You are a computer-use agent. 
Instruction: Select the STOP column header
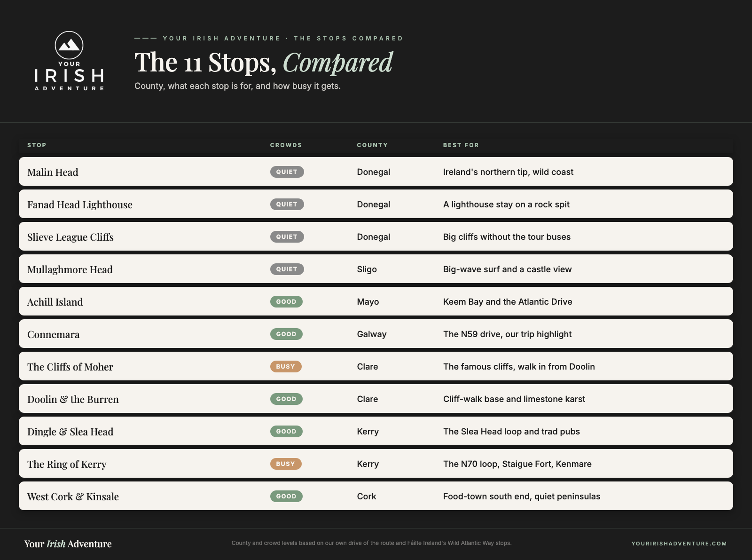click(x=37, y=145)
